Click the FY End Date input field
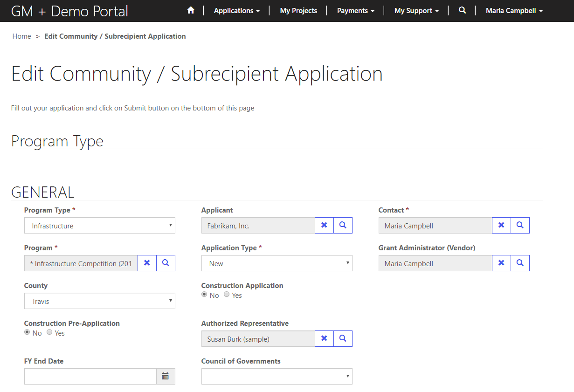This screenshot has height=392, width=574. 90,376
